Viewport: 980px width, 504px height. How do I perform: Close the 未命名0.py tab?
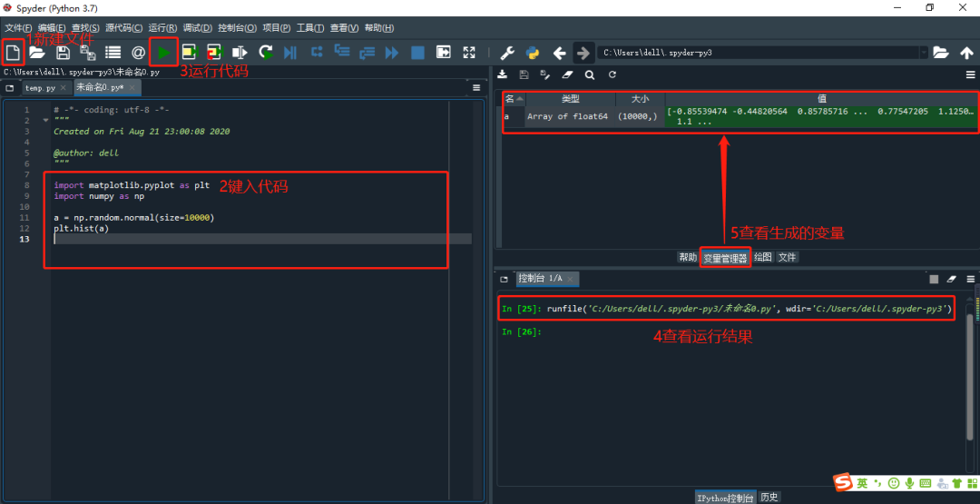132,88
